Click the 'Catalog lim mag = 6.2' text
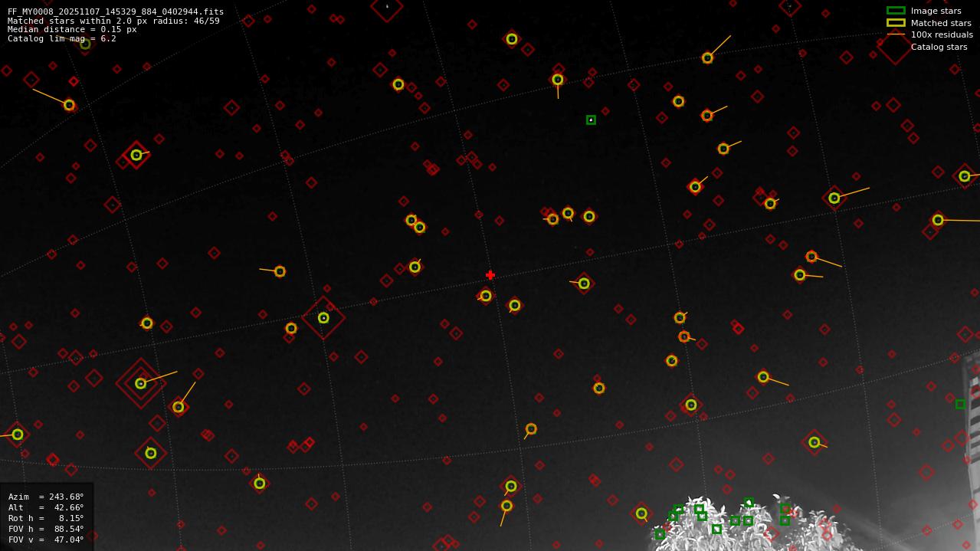This screenshot has width=980, height=551. click(x=62, y=38)
